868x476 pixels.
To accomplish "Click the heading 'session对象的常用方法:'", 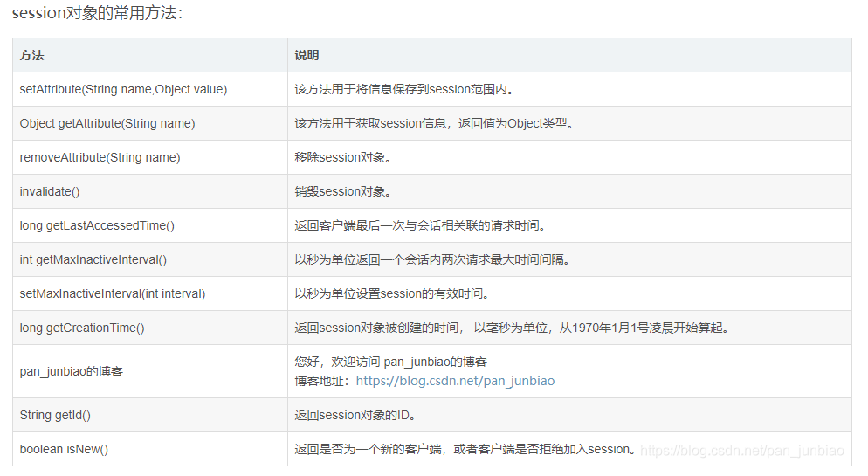I will (97, 13).
